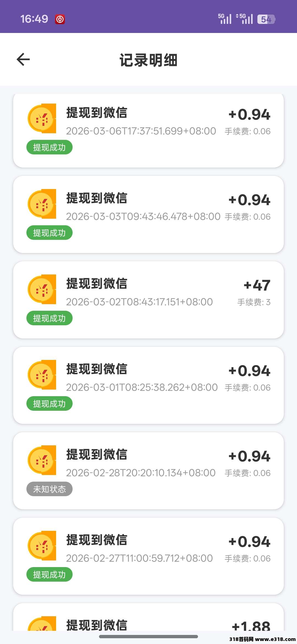297x644 pixels.
Task: Tap coin icon of March 3 withdrawal
Action: tap(42, 204)
